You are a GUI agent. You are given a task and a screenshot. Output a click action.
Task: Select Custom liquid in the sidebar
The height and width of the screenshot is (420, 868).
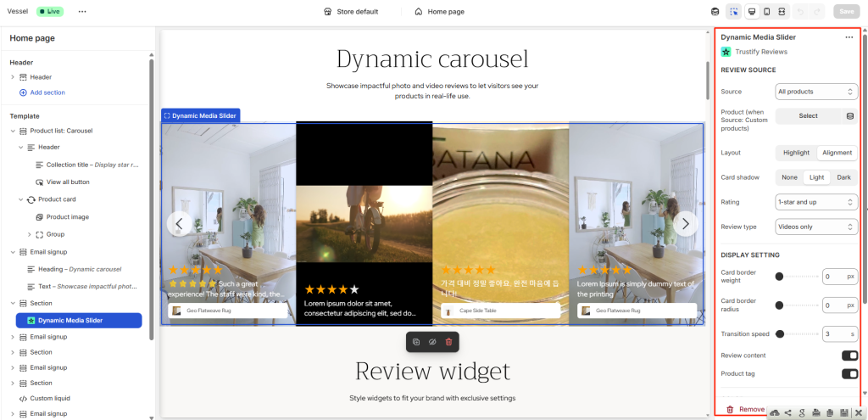51,398
